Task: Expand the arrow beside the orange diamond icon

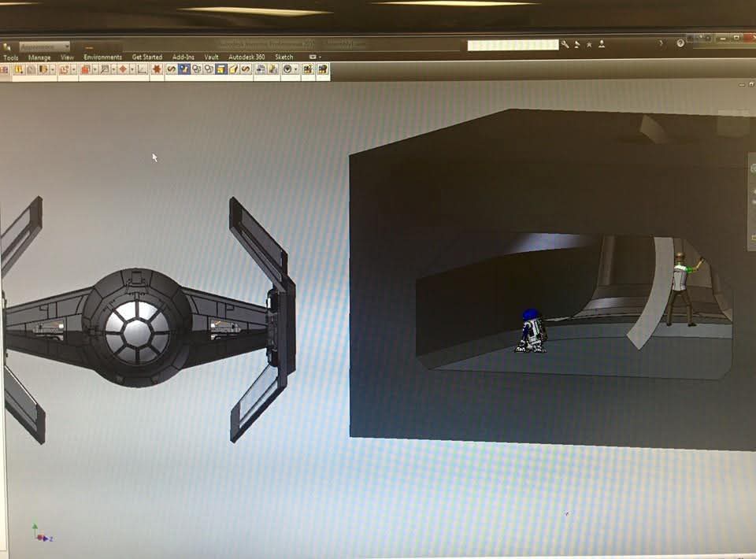Action: [x=132, y=70]
